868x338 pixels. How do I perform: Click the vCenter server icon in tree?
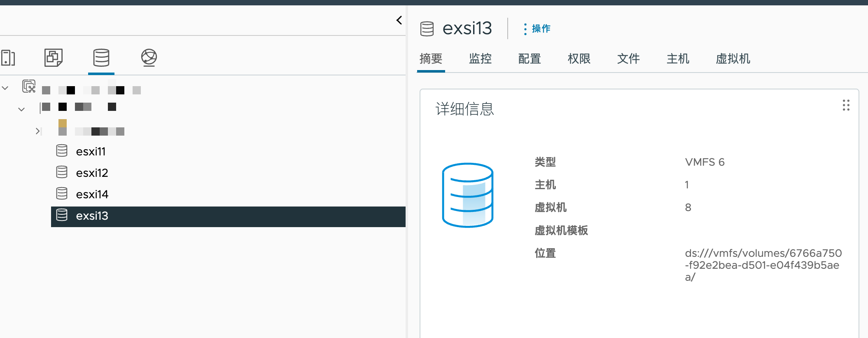(29, 86)
